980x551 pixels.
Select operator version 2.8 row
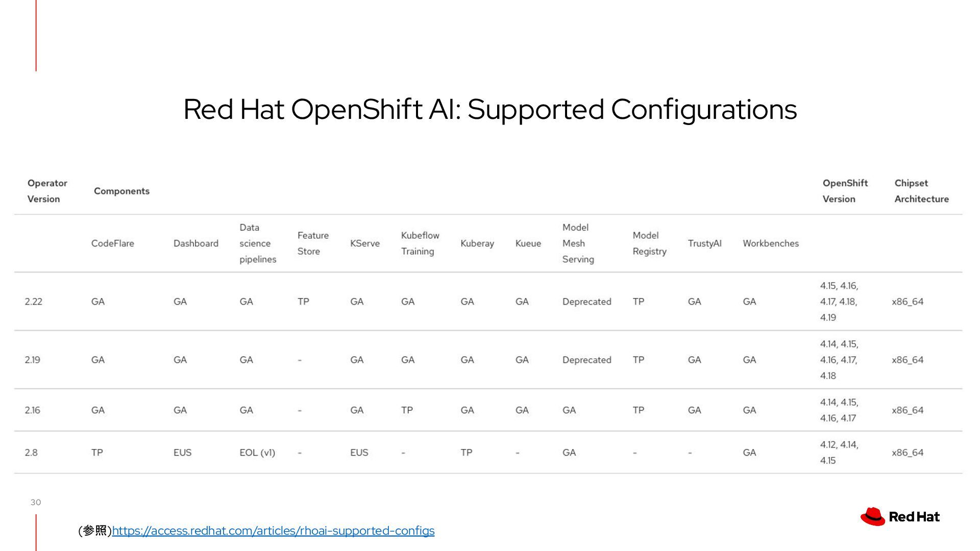(488, 453)
